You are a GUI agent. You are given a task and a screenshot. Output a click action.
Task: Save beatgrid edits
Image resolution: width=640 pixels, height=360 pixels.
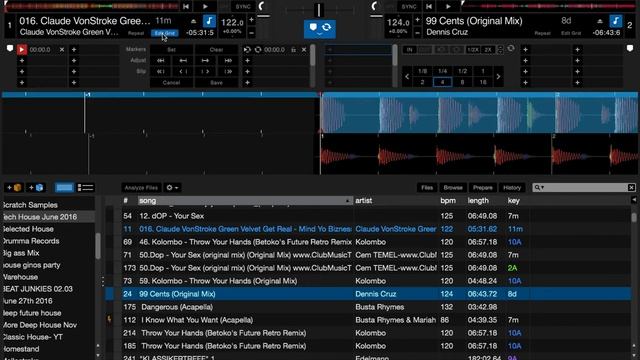point(216,82)
